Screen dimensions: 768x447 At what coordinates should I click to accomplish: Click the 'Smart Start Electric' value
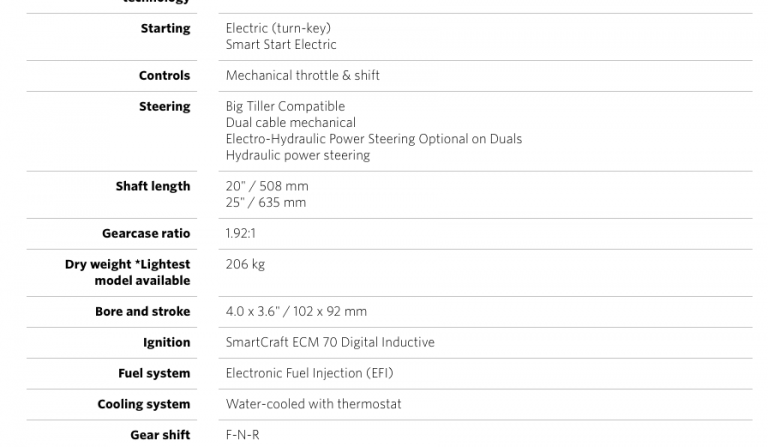click(281, 45)
